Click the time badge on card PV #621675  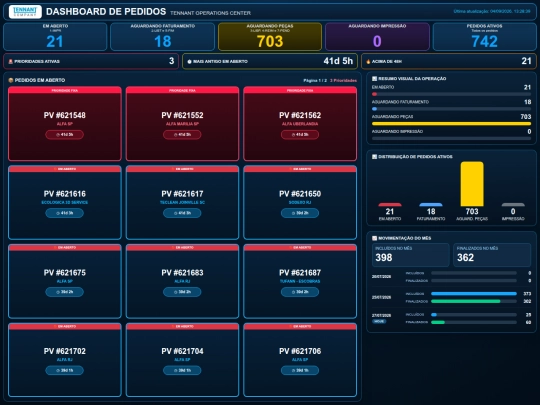click(64, 292)
